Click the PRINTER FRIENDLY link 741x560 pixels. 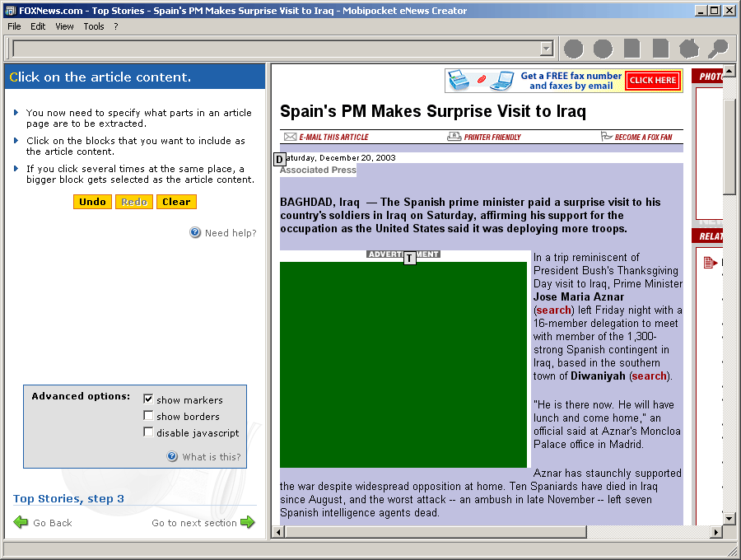click(492, 137)
